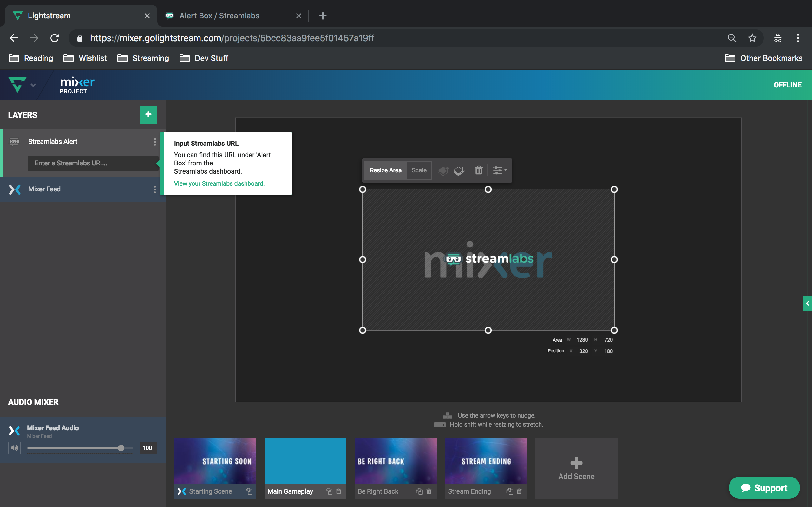This screenshot has height=507, width=812.
Task: Delete the selected canvas layer with trash icon
Action: click(x=478, y=170)
